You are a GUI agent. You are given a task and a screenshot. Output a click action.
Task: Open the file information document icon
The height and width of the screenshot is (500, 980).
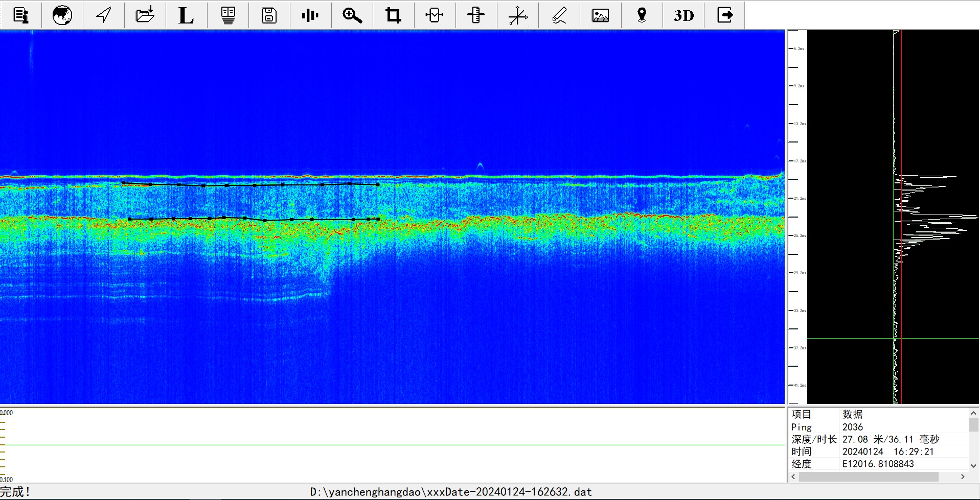21,15
